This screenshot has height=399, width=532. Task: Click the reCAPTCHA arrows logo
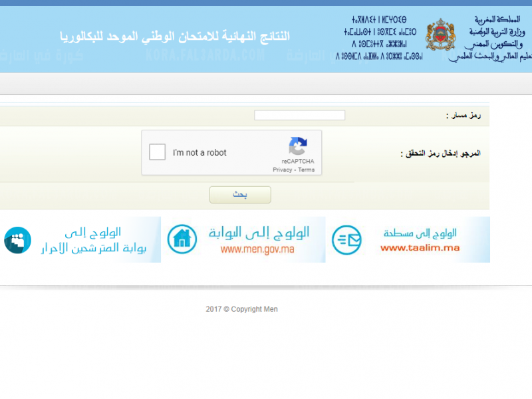[297, 147]
